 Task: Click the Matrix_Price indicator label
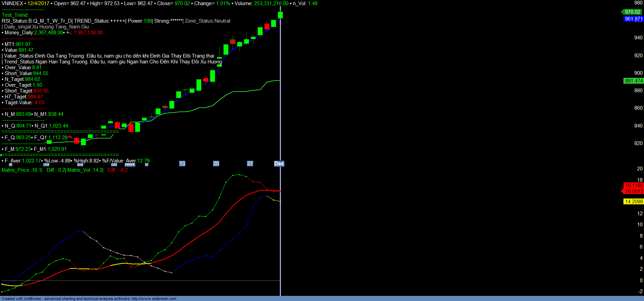click(x=22, y=170)
